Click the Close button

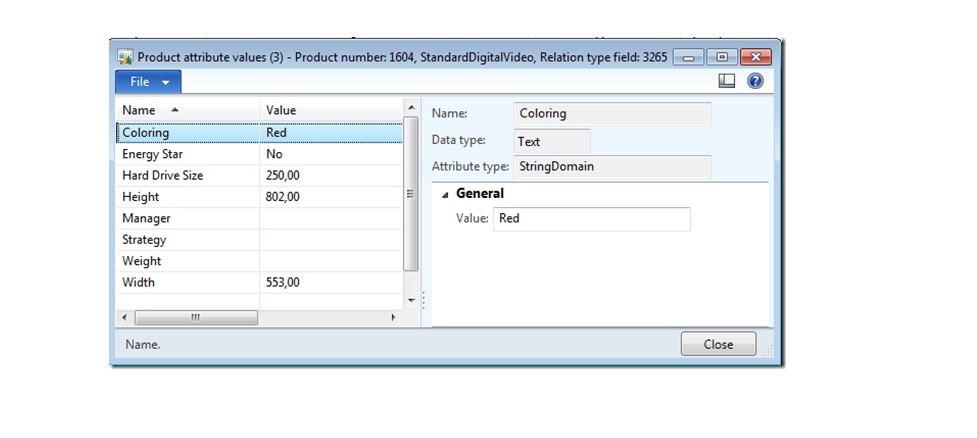pos(718,344)
